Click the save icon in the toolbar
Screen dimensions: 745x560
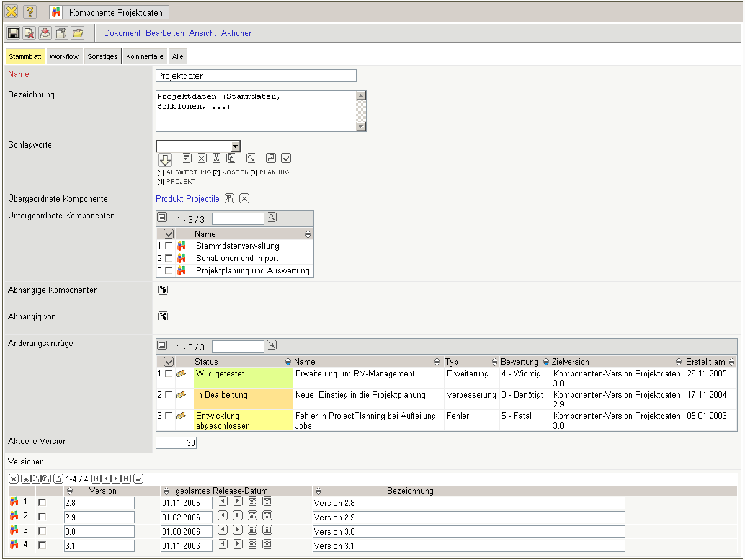[x=13, y=33]
